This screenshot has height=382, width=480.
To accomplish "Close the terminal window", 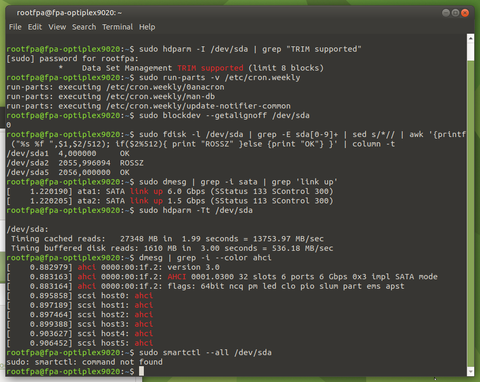I will click(465, 13).
